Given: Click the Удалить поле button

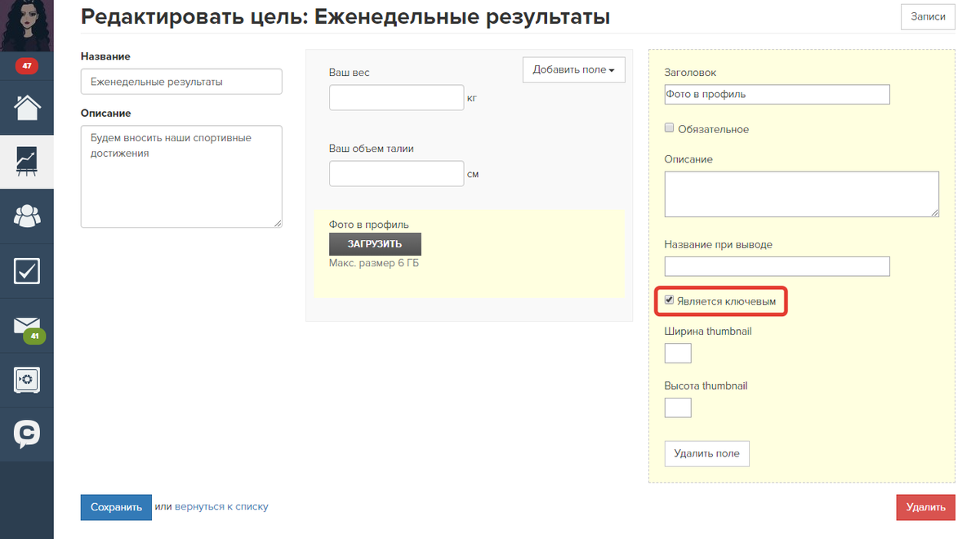Looking at the screenshot, I should (x=706, y=453).
